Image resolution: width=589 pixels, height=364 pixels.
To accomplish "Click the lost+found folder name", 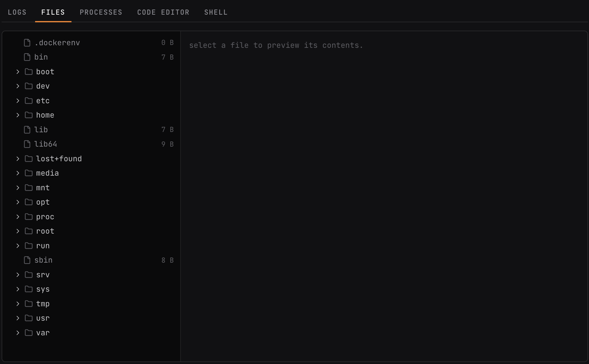I will [x=59, y=159].
